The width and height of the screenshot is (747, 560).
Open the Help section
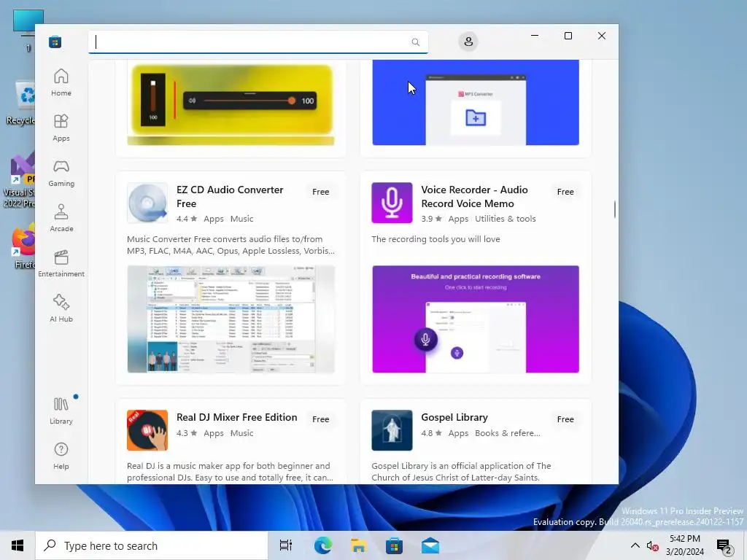(61, 456)
